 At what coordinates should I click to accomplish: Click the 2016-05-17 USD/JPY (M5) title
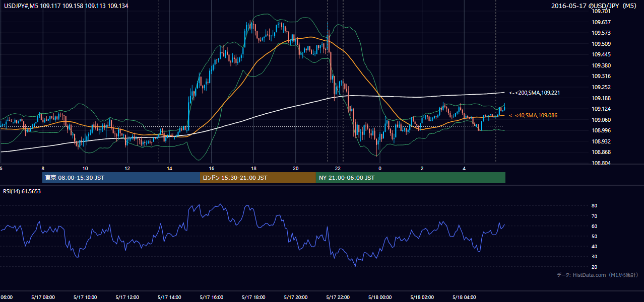point(595,6)
